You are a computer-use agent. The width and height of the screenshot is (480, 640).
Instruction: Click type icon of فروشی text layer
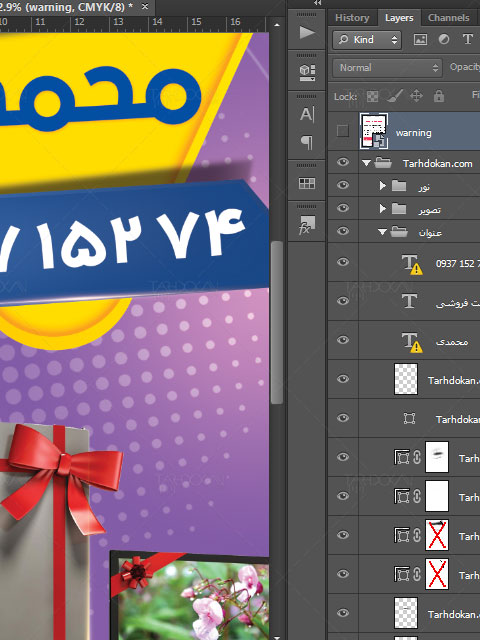(409, 301)
